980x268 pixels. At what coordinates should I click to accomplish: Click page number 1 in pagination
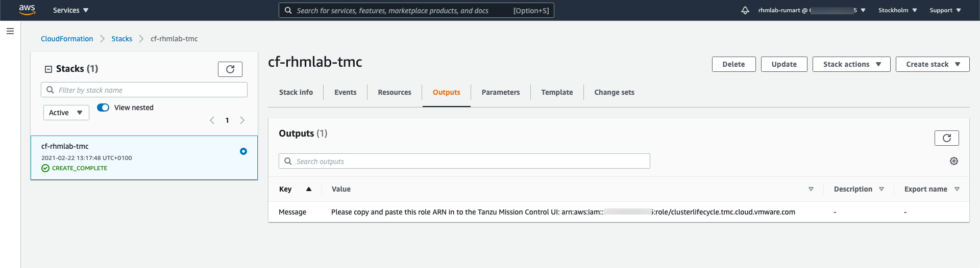227,120
